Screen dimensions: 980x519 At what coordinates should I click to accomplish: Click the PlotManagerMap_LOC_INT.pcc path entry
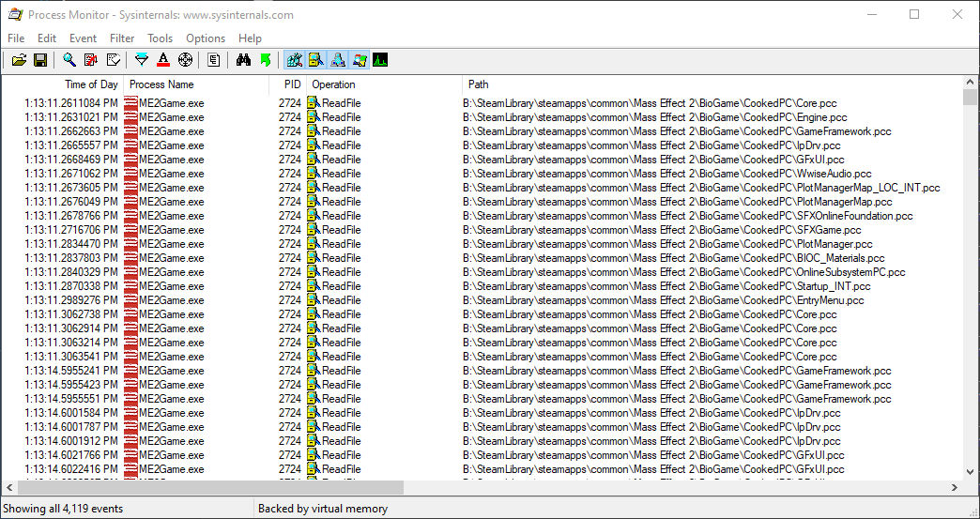click(x=701, y=188)
